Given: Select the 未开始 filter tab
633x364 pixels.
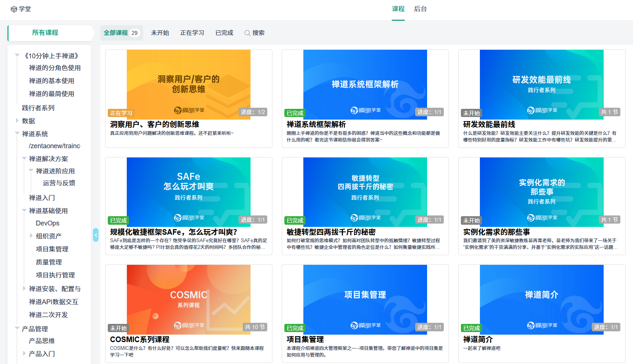Looking at the screenshot, I should tap(160, 33).
